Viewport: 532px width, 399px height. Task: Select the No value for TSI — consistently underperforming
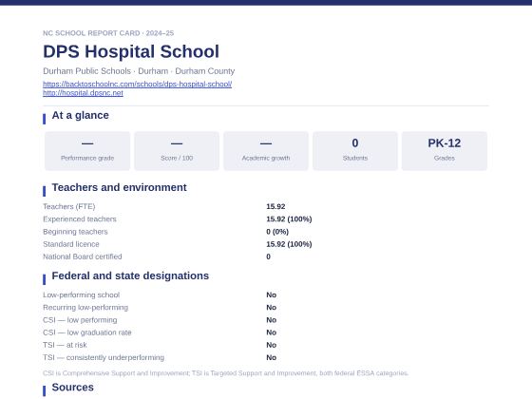(x=272, y=357)
